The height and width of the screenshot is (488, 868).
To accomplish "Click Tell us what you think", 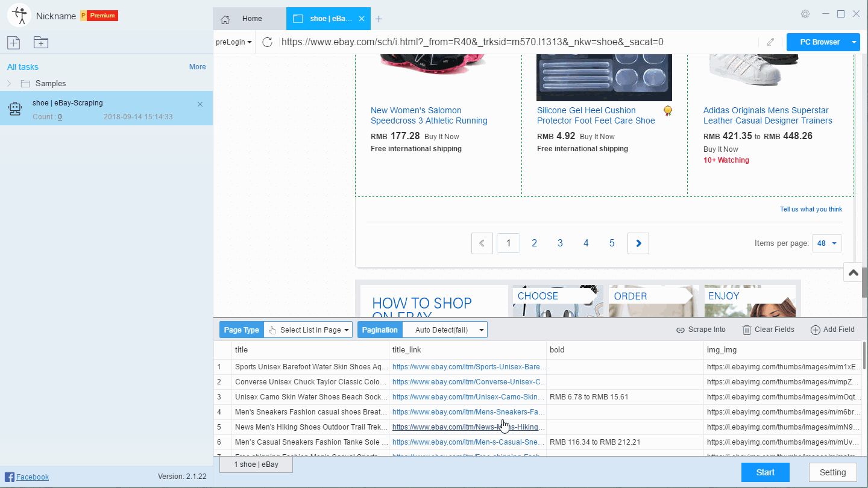I will pyautogui.click(x=811, y=209).
